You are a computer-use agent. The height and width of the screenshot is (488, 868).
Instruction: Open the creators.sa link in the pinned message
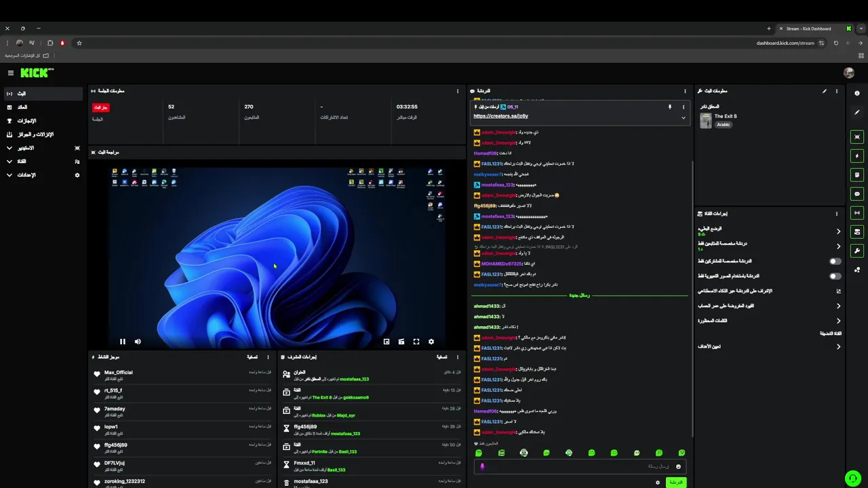point(500,116)
